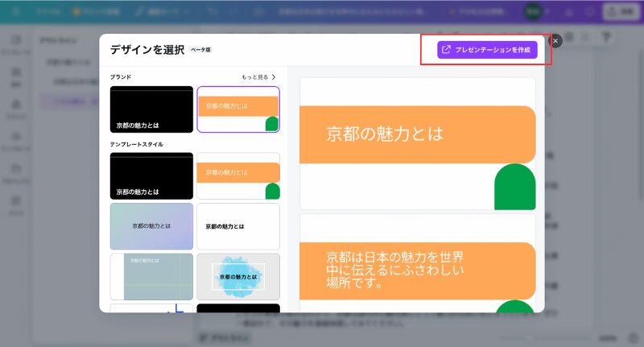Image resolution: width=644 pixels, height=347 pixels.
Task: Select the orange brand design thumbnail
Action: (x=238, y=109)
